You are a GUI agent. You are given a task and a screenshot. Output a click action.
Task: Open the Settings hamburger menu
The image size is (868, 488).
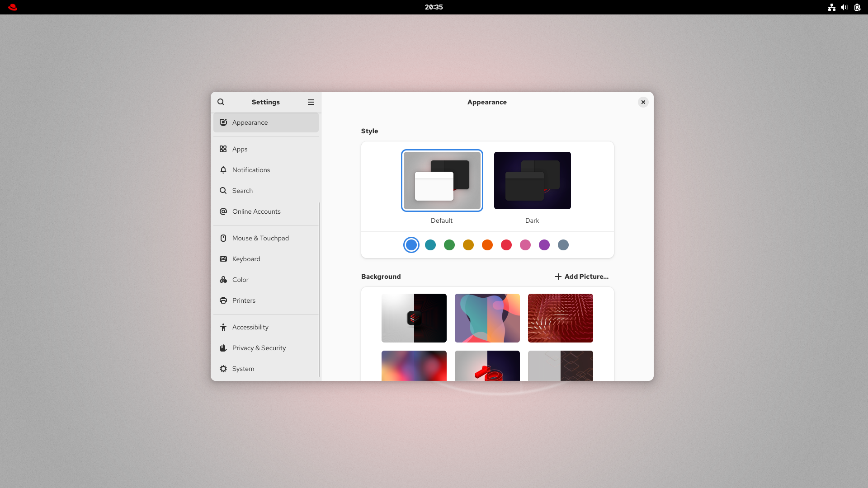click(x=311, y=102)
